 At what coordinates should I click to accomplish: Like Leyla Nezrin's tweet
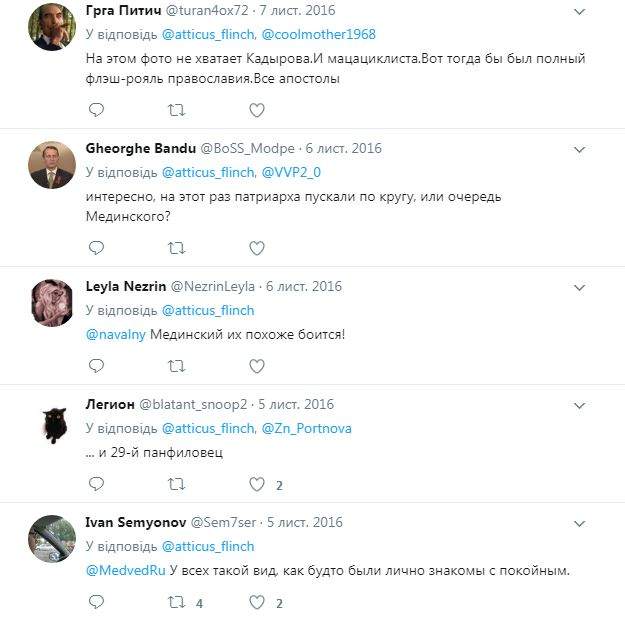click(x=256, y=366)
